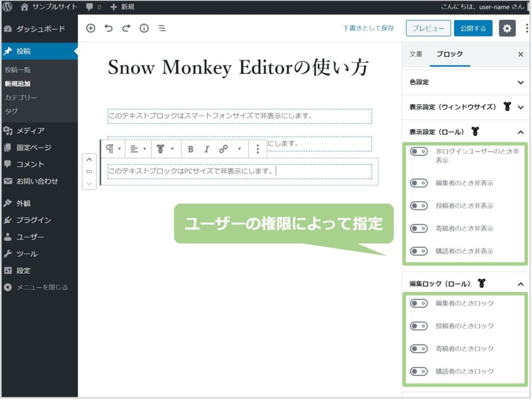
Task: Open more rich text controls arrow
Action: [239, 149]
